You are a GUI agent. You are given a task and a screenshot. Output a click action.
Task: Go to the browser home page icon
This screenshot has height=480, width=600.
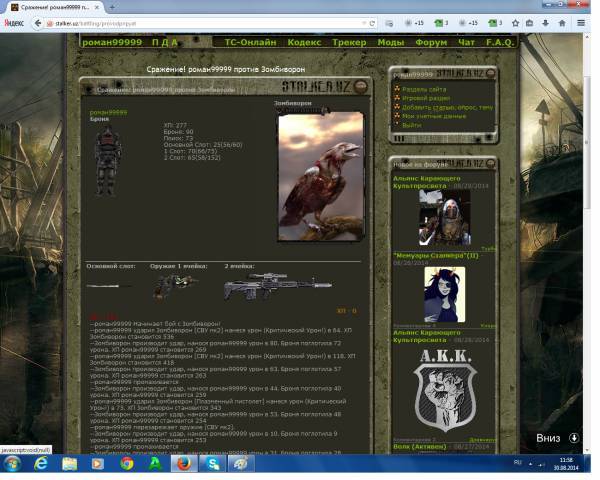click(x=562, y=23)
